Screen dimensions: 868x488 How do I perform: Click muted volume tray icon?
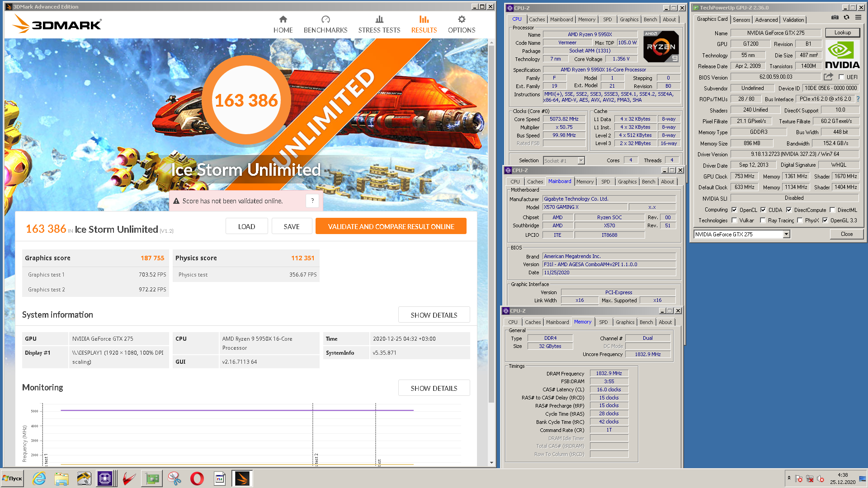pyautogui.click(x=821, y=479)
